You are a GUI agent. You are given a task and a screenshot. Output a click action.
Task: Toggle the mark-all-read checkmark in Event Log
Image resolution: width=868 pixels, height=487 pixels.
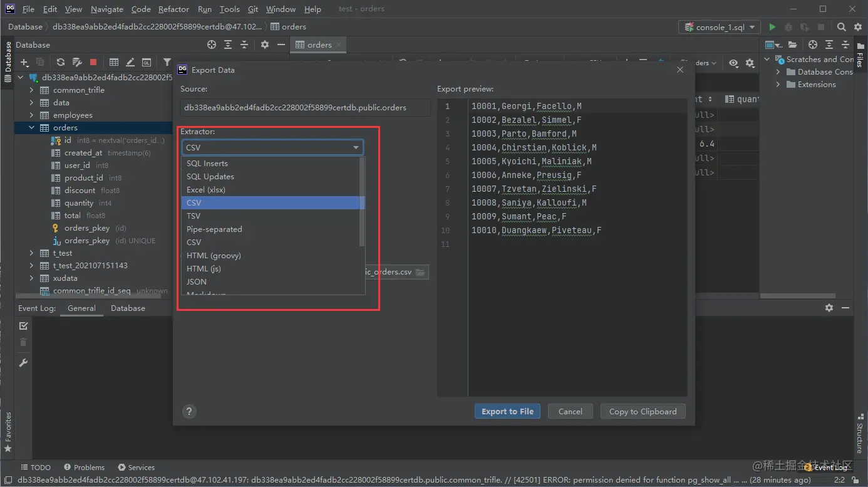[x=23, y=326]
